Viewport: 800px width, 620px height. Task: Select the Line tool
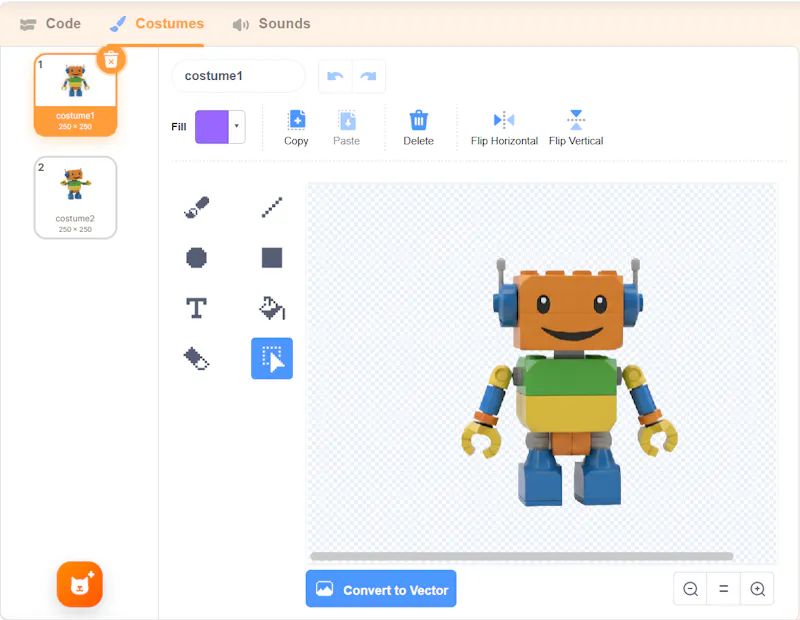(272, 207)
